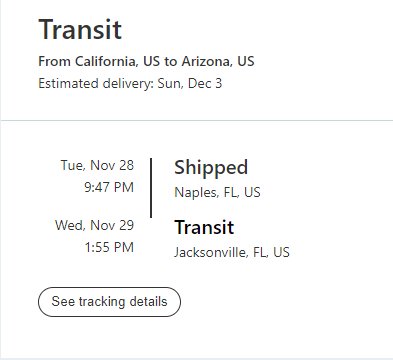
Task: Select the bold Transit status in timeline
Action: (x=204, y=228)
